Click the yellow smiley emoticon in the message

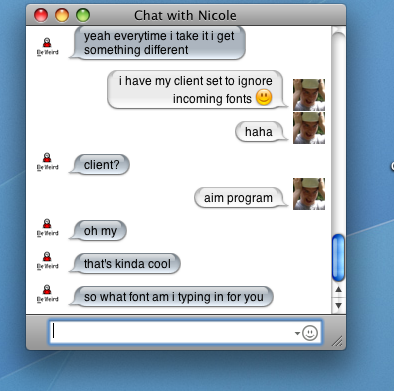click(x=264, y=97)
